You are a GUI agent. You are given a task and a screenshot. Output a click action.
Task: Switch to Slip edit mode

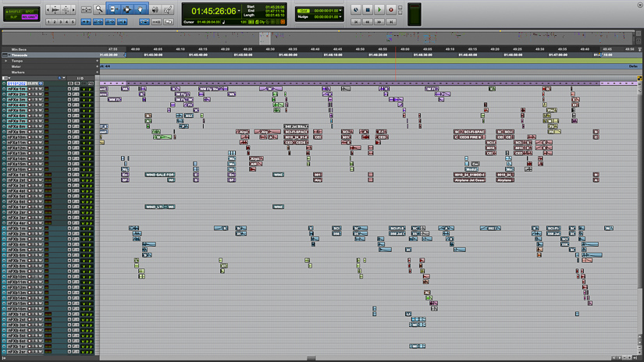13,17
